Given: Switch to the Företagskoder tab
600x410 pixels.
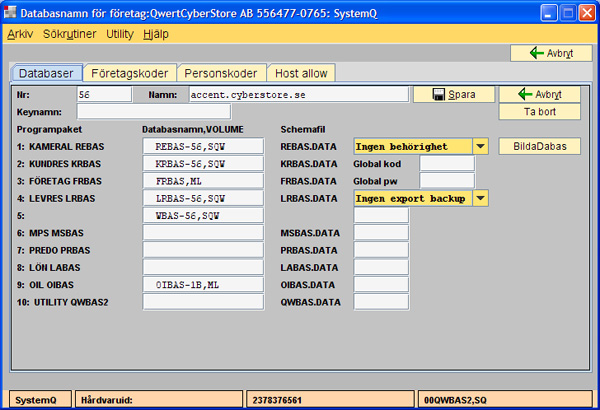Looking at the screenshot, I should point(130,73).
